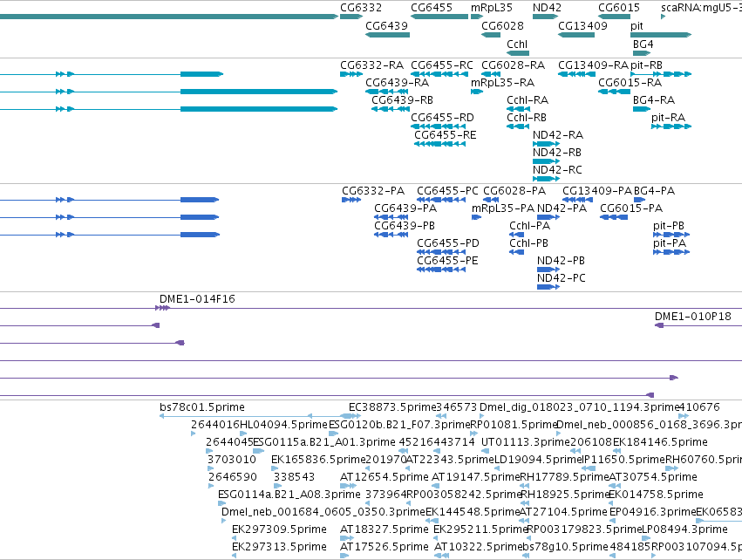Select protein ND42-PA
Screen dimensions: 742x560
pyautogui.click(x=562, y=208)
